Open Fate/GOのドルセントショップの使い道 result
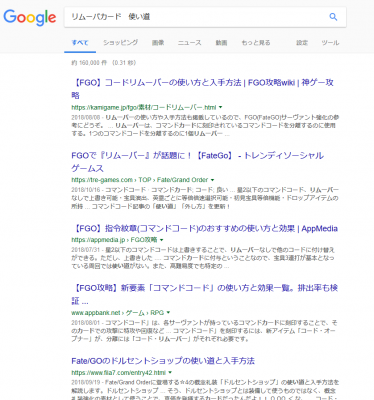The width and height of the screenshot is (374, 400). tap(163, 361)
